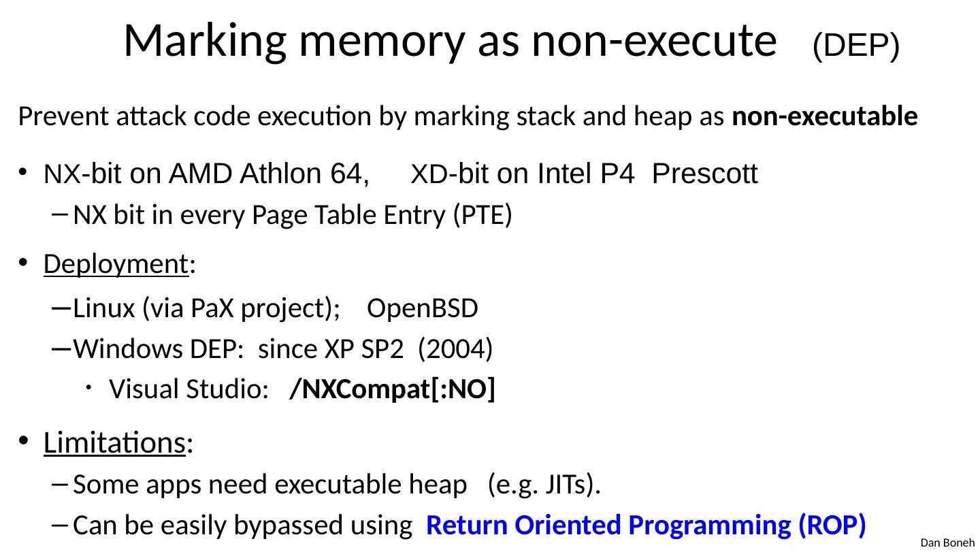
Task: Click the slide title 'Marking memory as non-execute'
Action: click(x=449, y=41)
